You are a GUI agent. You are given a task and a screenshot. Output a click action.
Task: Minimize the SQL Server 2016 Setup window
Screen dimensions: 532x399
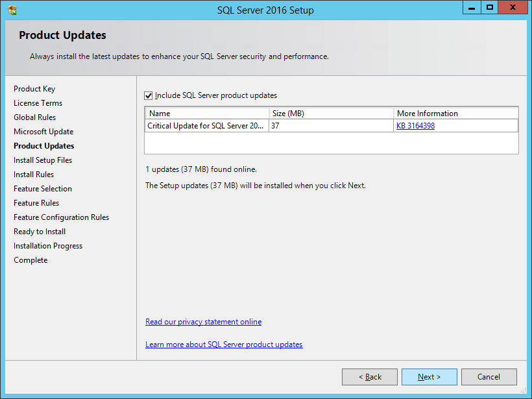click(x=472, y=8)
